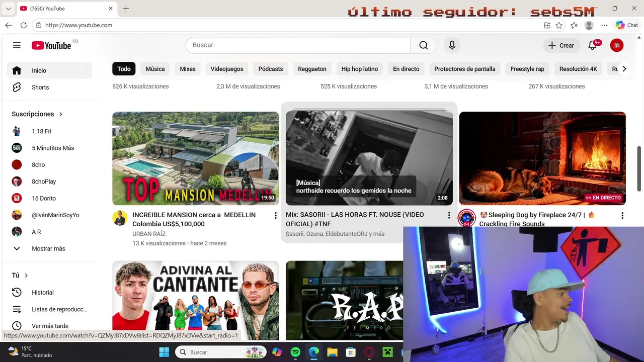Select the Todo filter chip
Image resolution: width=644 pixels, height=362 pixels.
point(124,69)
